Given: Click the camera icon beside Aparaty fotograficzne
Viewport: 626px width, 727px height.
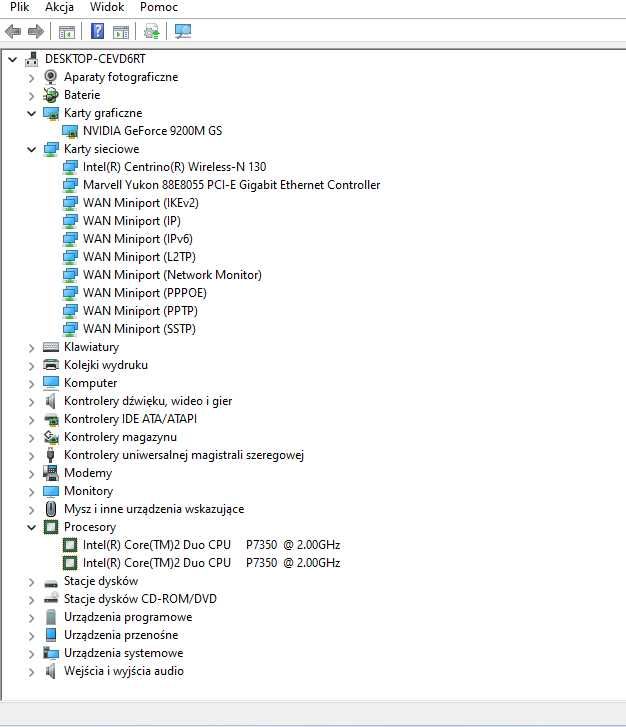Looking at the screenshot, I should tap(51, 77).
